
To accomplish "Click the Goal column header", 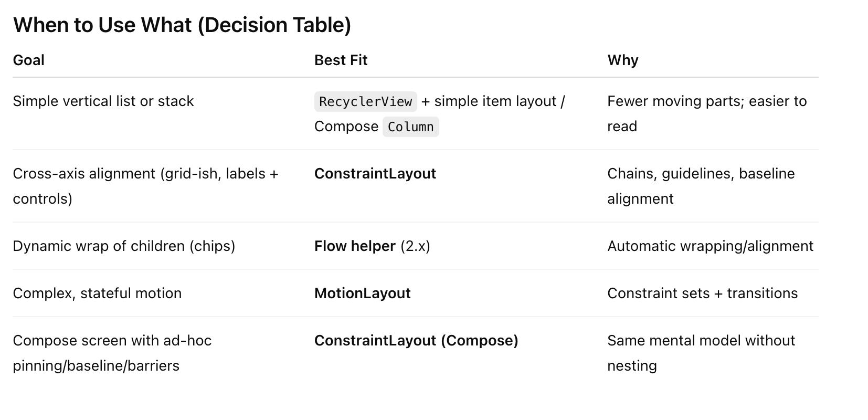I will [x=28, y=60].
